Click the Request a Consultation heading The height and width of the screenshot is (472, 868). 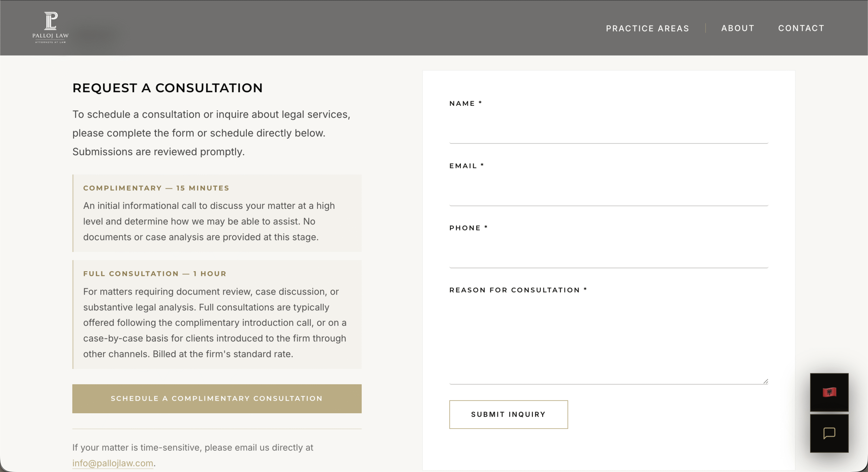tap(167, 88)
